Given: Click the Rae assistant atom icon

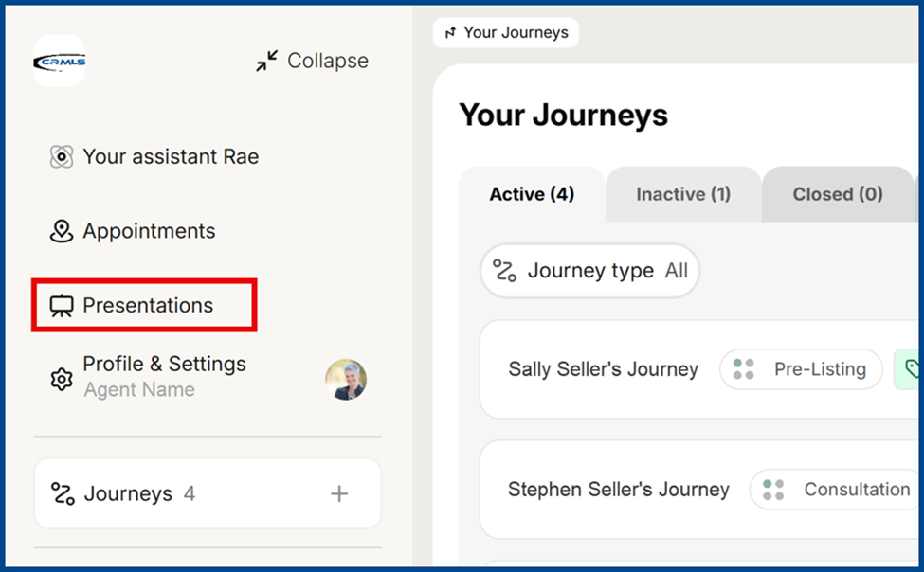Looking at the screenshot, I should [62, 157].
